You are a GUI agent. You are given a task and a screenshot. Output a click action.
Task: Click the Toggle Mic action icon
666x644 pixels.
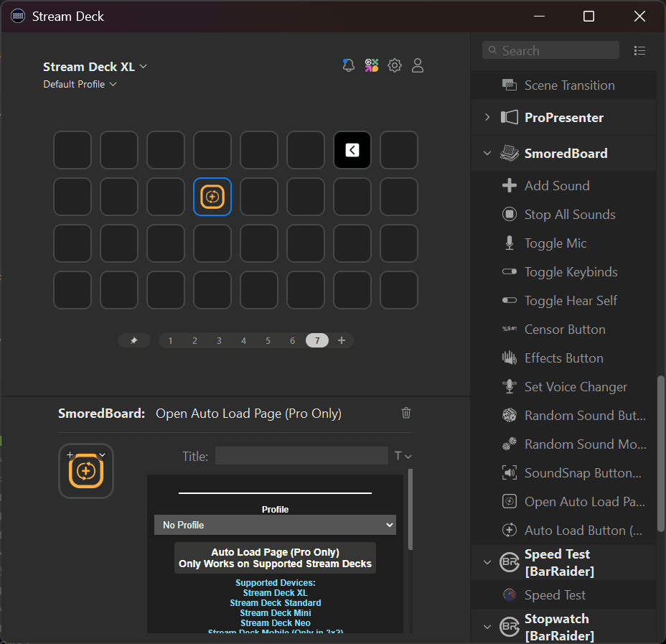[x=509, y=243]
